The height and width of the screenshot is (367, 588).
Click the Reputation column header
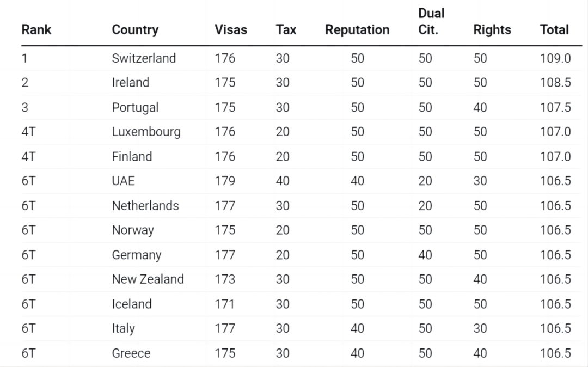tap(357, 30)
